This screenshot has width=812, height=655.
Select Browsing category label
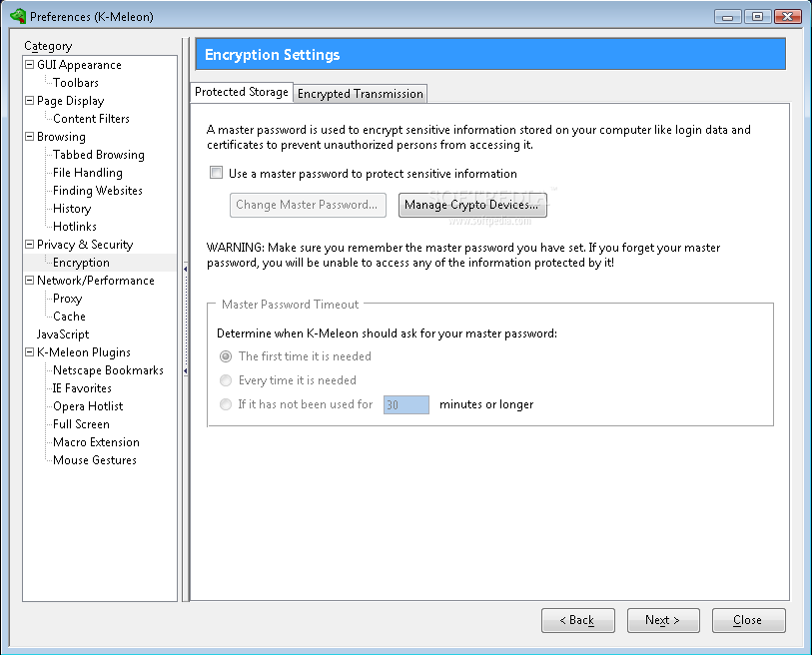[61, 137]
